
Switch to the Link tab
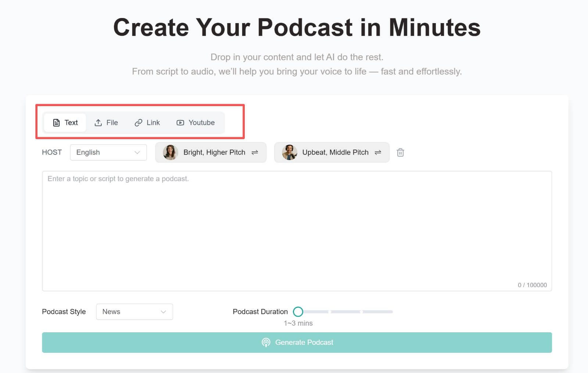(x=147, y=123)
